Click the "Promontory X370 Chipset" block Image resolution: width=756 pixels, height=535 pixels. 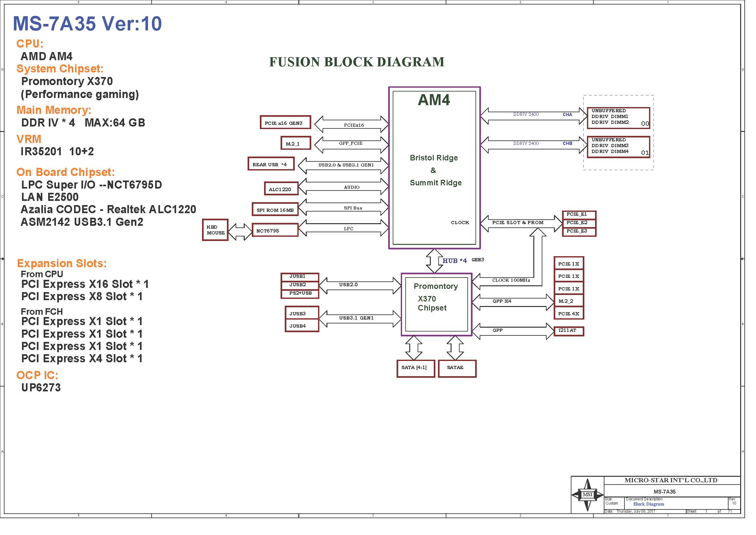point(436,304)
